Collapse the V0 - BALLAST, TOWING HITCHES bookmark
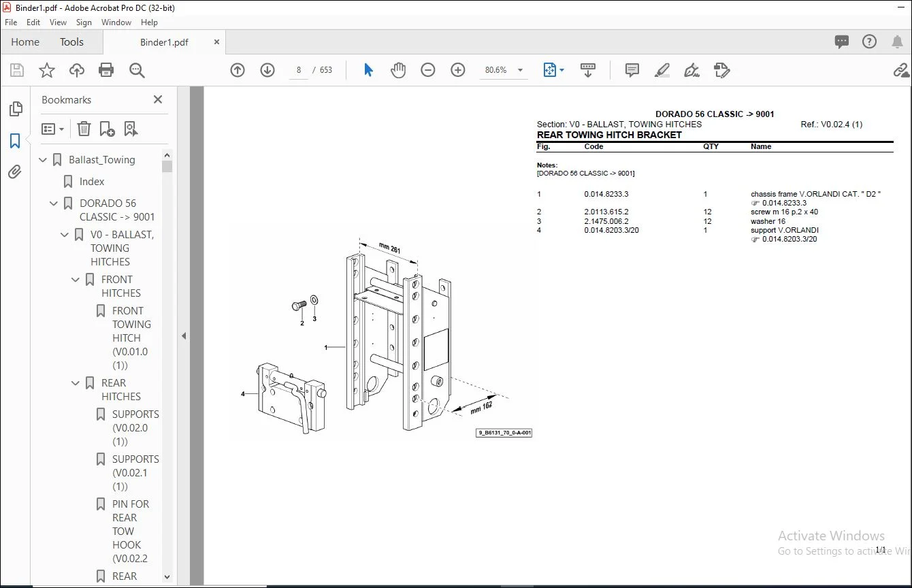912x588 pixels. pyautogui.click(x=65, y=235)
